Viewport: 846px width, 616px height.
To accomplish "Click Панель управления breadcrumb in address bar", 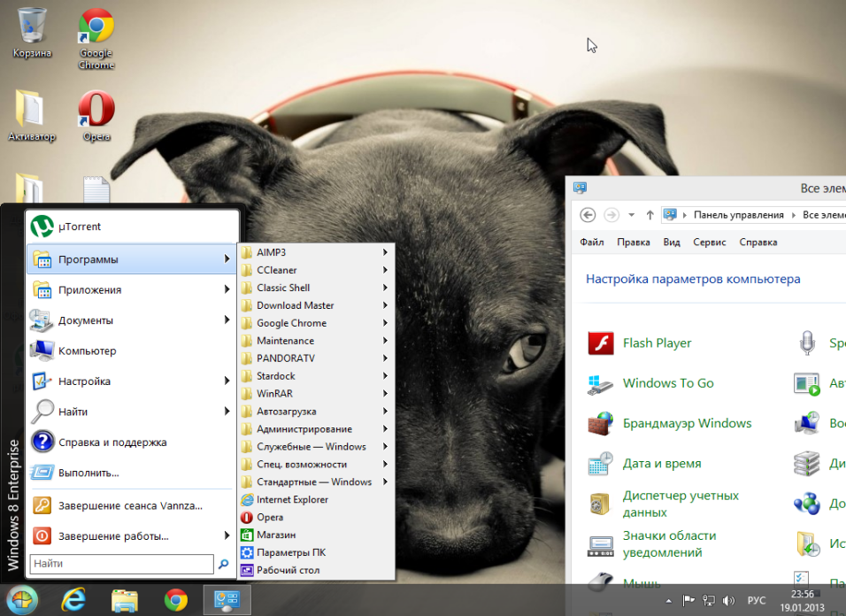I will (739, 215).
